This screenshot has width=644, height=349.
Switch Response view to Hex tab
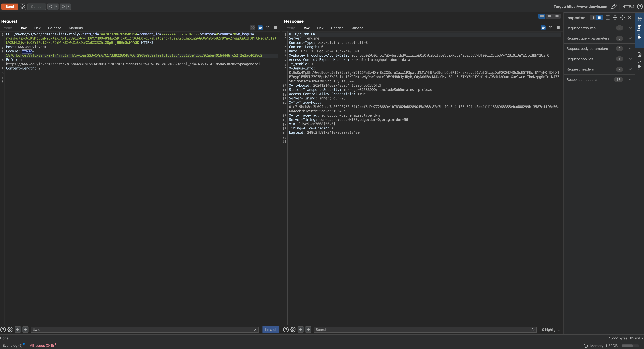320,28
